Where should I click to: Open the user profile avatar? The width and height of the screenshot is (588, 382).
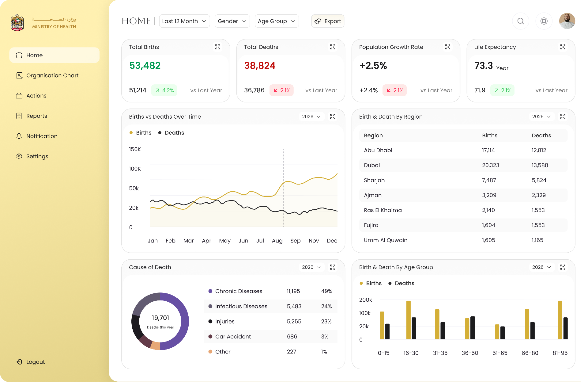coord(567,21)
